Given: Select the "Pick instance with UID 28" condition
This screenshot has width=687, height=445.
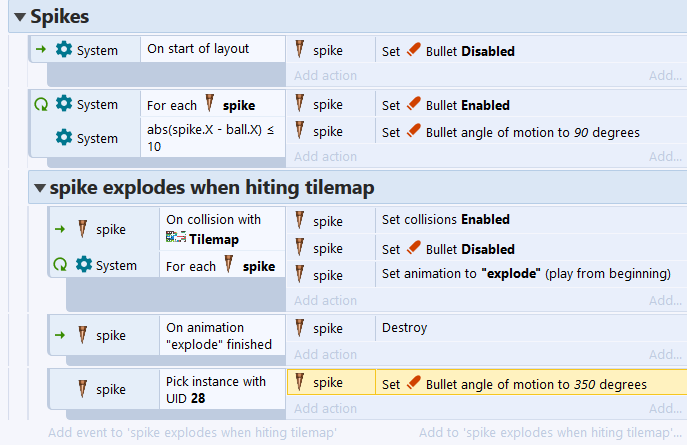Looking at the screenshot, I should (x=216, y=389).
